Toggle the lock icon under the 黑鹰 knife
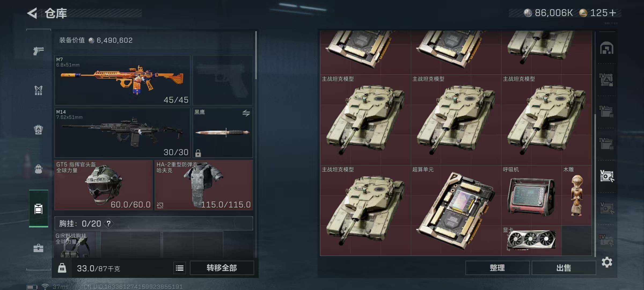This screenshot has width=644, height=290. 198,153
